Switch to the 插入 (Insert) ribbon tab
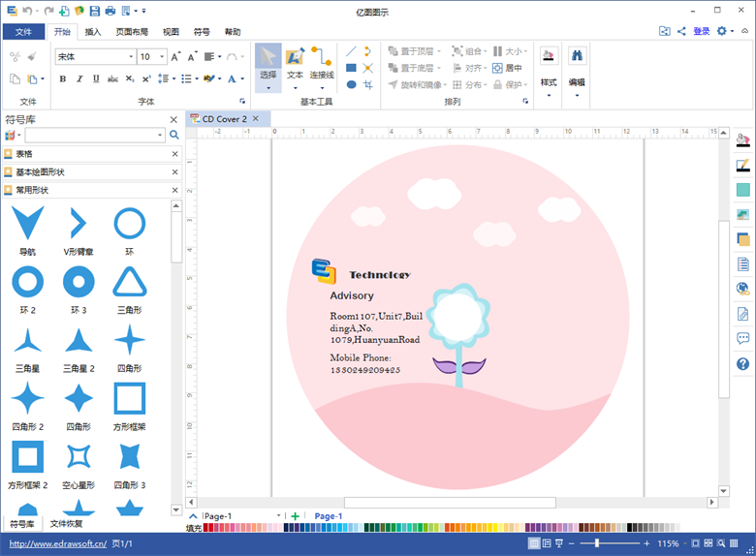This screenshot has height=556, width=756. tap(93, 32)
